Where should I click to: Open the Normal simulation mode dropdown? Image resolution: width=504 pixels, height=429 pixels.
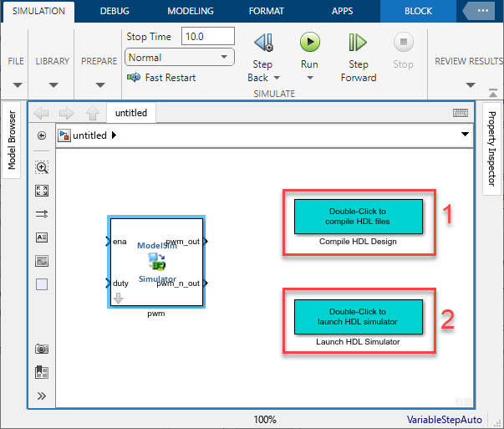point(180,57)
